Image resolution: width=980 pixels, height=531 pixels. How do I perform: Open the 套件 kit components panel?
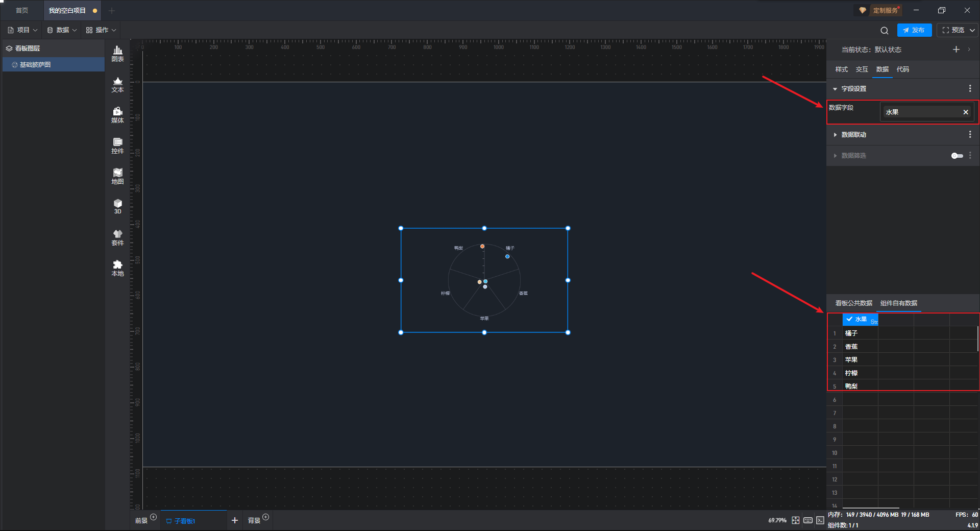(117, 237)
